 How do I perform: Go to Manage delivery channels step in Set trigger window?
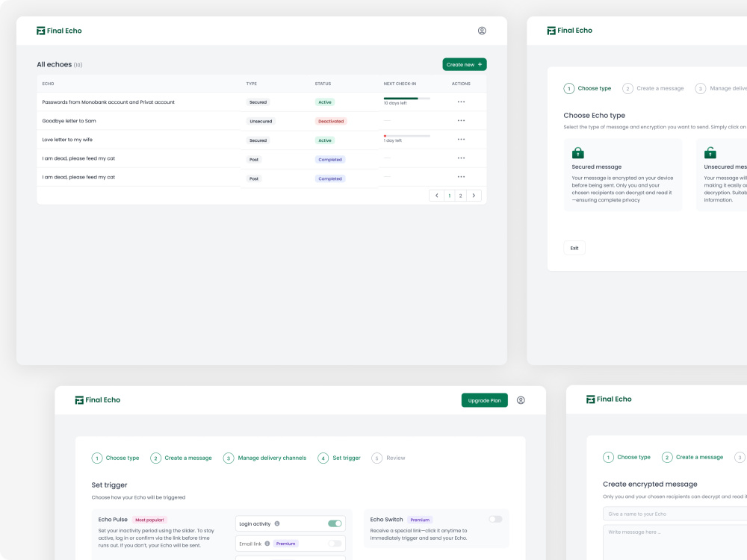click(x=265, y=458)
